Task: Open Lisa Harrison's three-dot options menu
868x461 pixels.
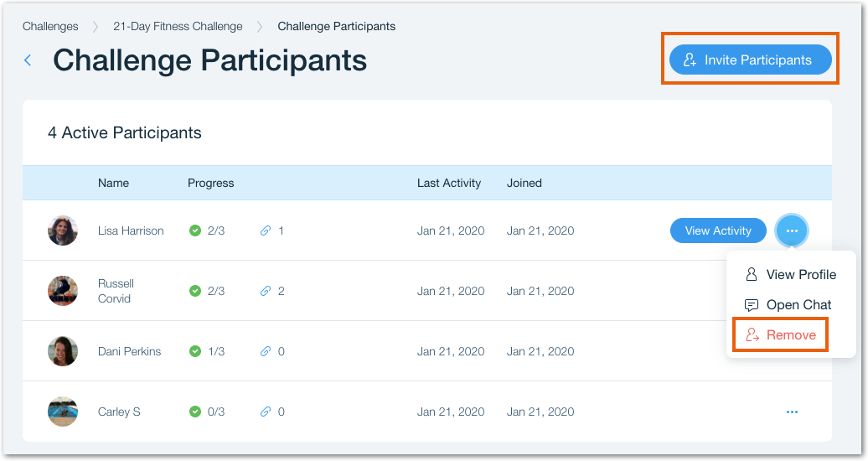Action: click(x=792, y=230)
